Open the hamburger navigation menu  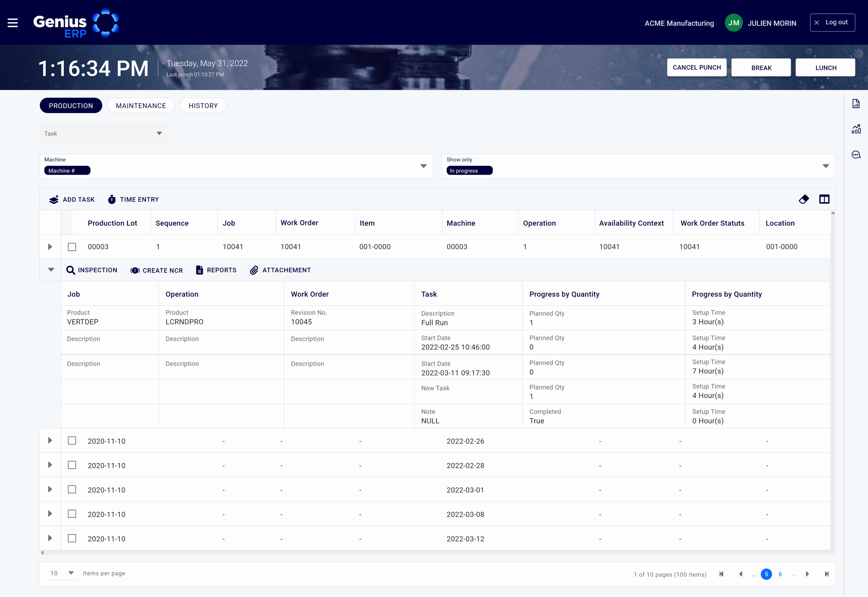coord(13,23)
